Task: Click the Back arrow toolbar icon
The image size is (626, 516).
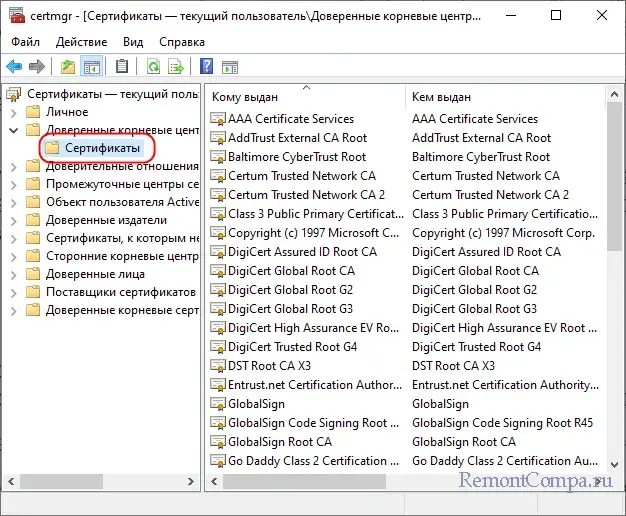Action: (x=14, y=67)
